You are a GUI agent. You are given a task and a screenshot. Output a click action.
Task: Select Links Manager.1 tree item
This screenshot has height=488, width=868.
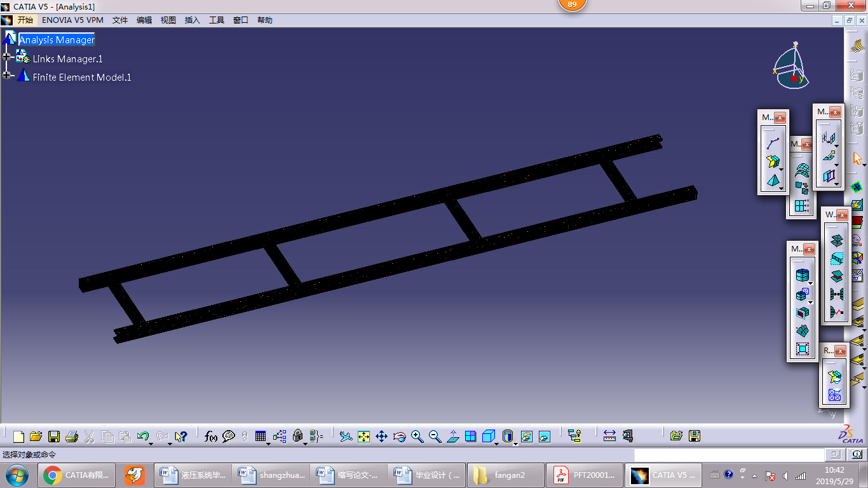[x=67, y=58]
